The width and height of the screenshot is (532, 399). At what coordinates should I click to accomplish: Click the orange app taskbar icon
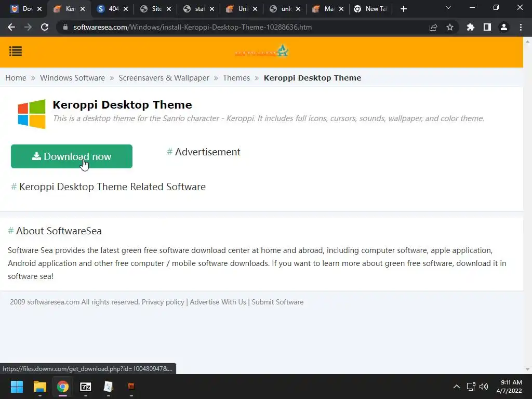(131, 386)
